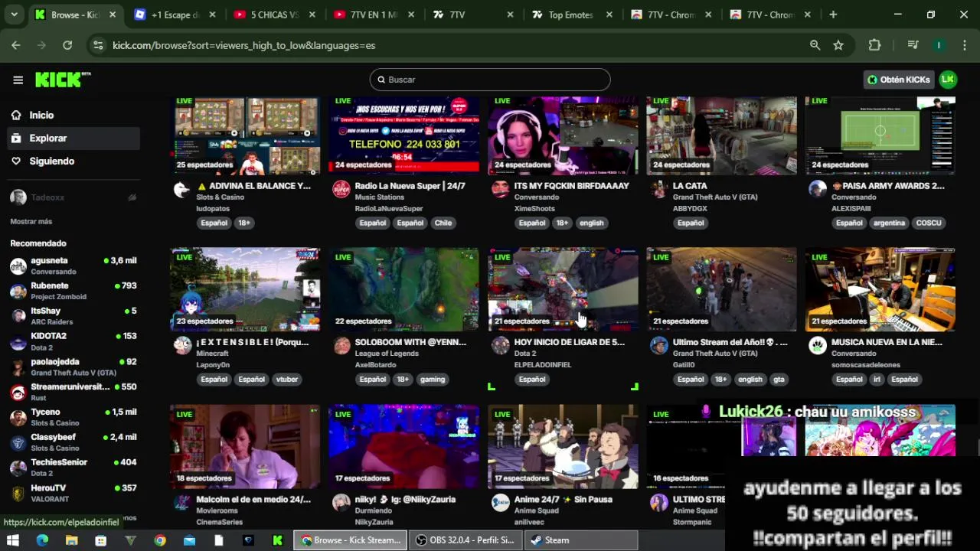Switch to the '5 CHICAS VS' YouTube tab
The image size is (980, 551).
point(275,15)
